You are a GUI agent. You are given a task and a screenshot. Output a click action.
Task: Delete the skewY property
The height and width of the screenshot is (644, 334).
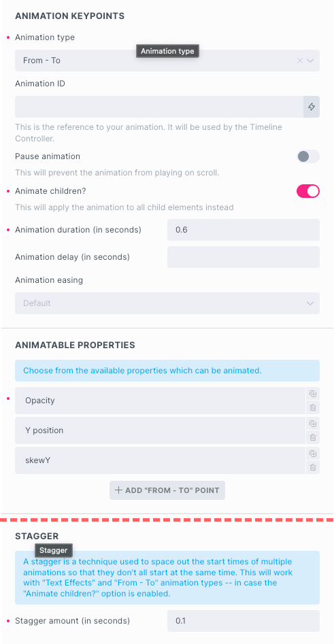coord(313,467)
